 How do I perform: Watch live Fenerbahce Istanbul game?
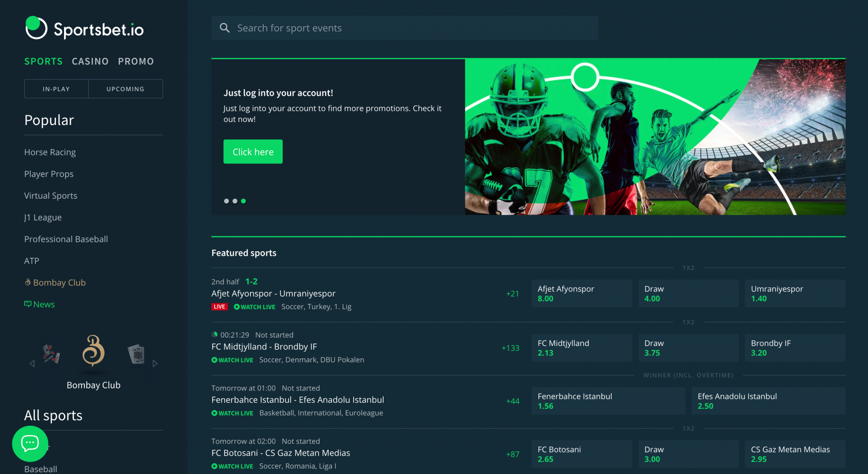tap(232, 413)
